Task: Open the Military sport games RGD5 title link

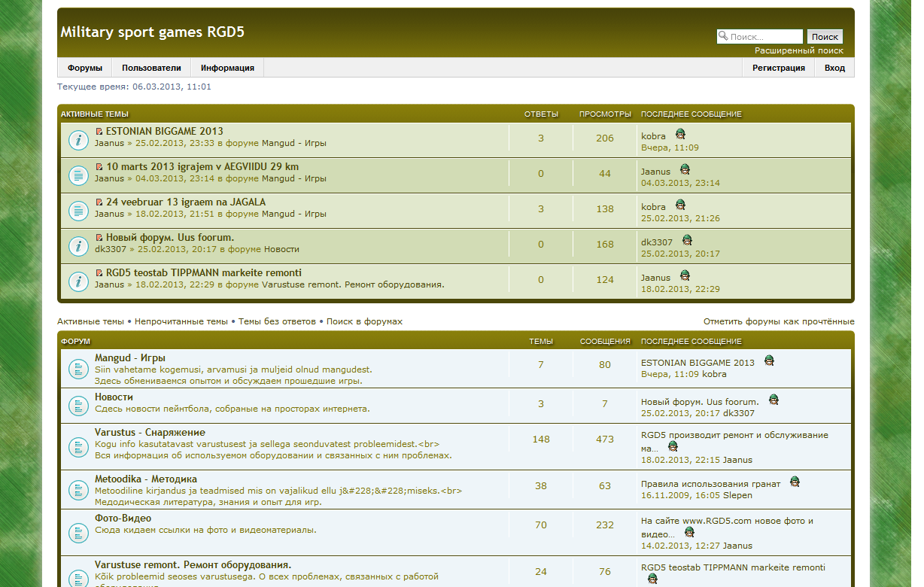Action: click(152, 32)
